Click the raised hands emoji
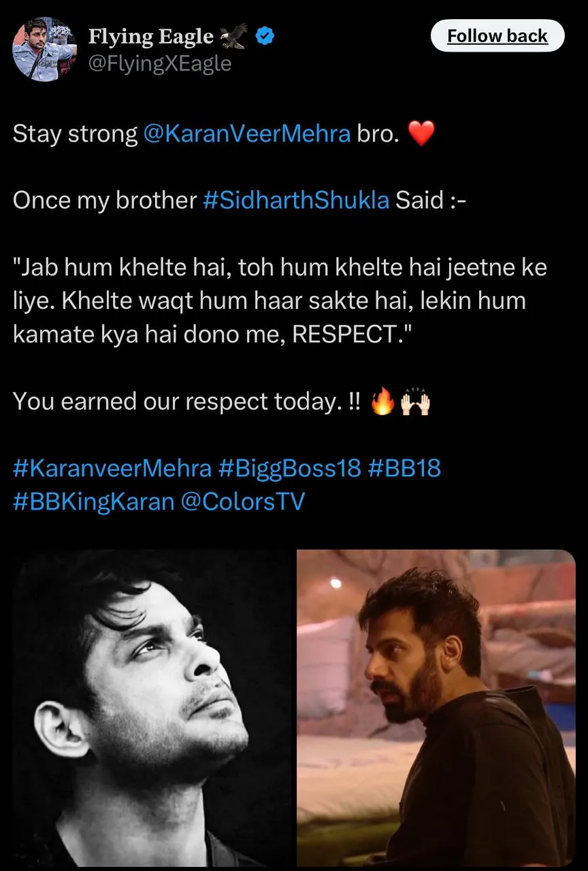The width and height of the screenshot is (588, 871). 415,402
